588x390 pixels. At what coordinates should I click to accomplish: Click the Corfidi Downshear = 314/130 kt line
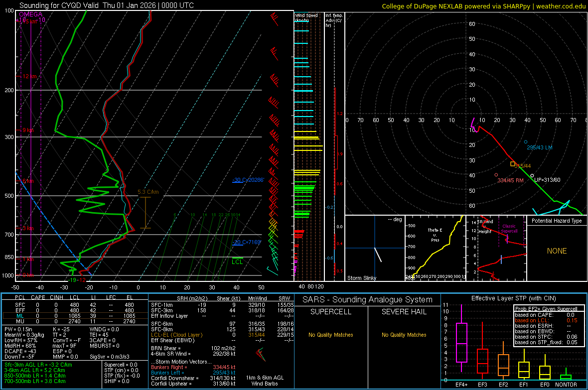(193, 378)
